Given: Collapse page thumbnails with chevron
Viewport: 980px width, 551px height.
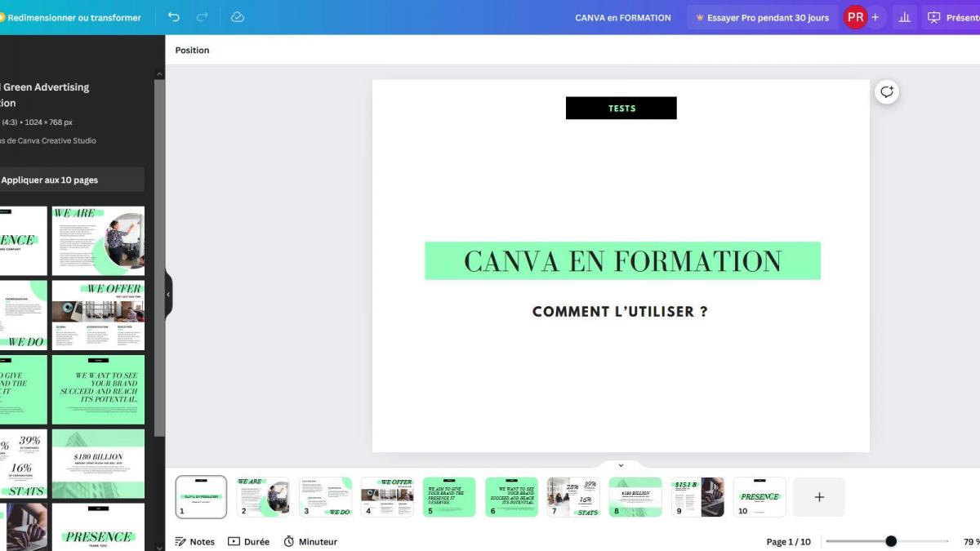Looking at the screenshot, I should (x=621, y=465).
